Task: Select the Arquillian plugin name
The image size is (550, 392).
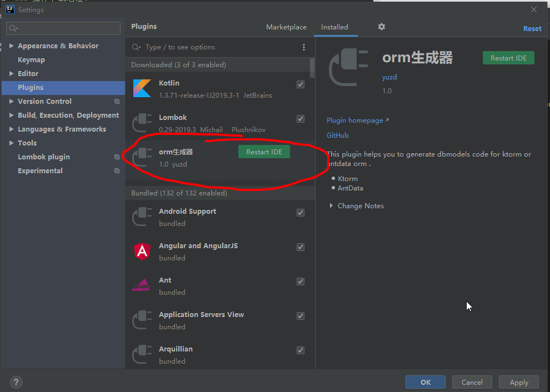Action: (176, 349)
